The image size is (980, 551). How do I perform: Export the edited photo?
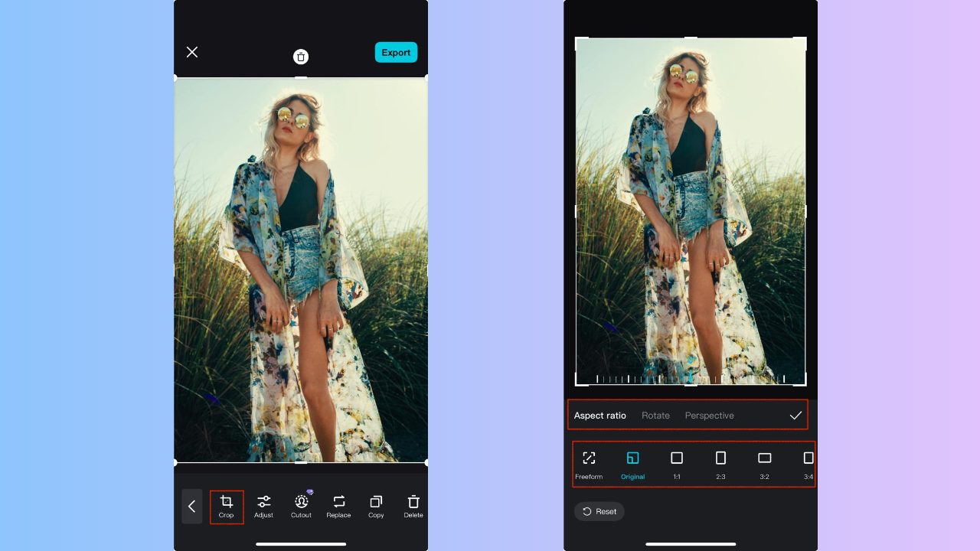(396, 52)
